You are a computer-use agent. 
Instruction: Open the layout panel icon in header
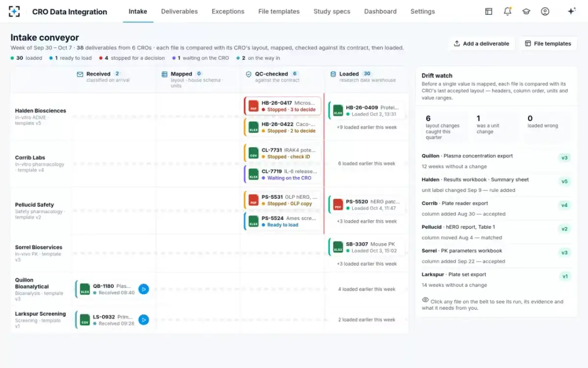click(489, 11)
